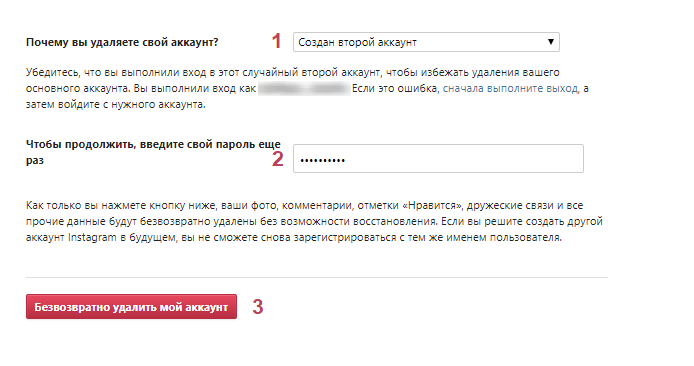The image size is (694, 366).
Task: Click the «затем войдите с нужного аккаунта» text
Action: [x=116, y=104]
